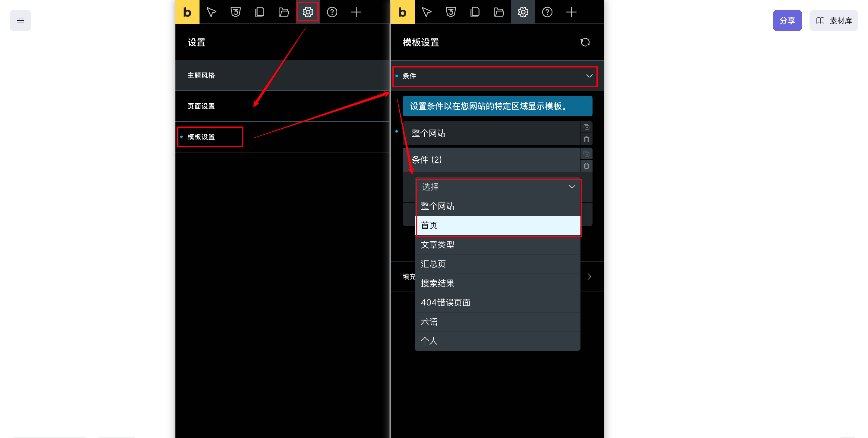Choose 404错误页面 from the dropdown list

click(497, 302)
